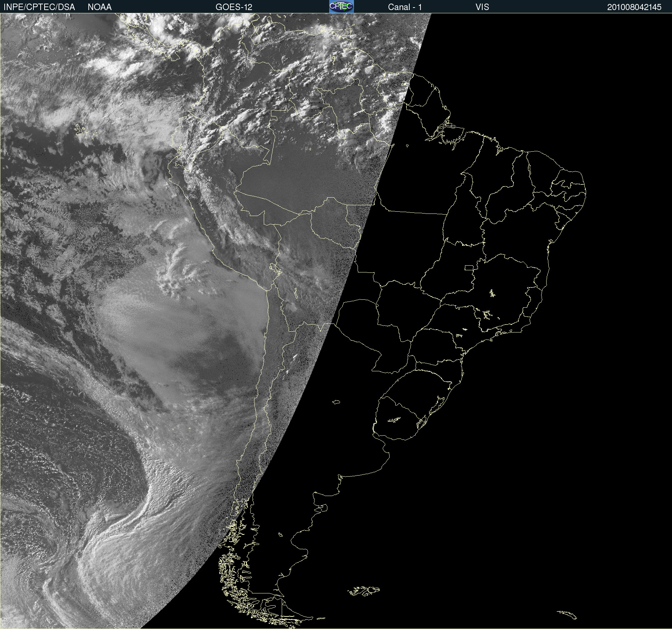Click the CPTEC logo in header
This screenshot has width=672, height=629.
(x=341, y=6)
